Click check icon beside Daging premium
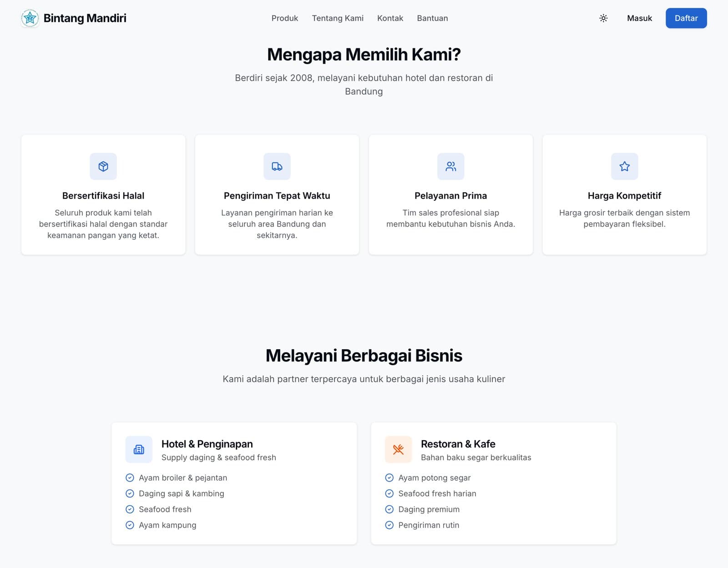The image size is (728, 568). click(389, 509)
